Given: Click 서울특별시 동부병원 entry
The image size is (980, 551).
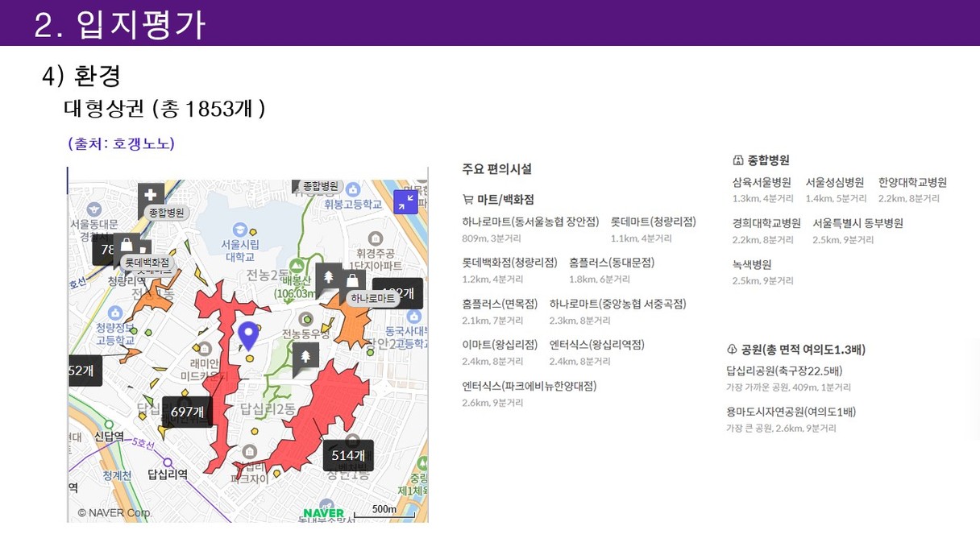Looking at the screenshot, I should [x=858, y=223].
